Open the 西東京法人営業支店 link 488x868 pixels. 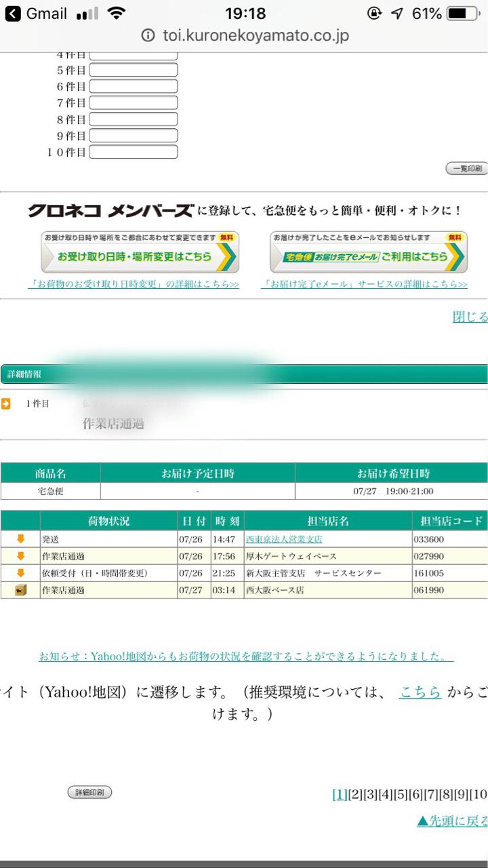tap(284, 539)
